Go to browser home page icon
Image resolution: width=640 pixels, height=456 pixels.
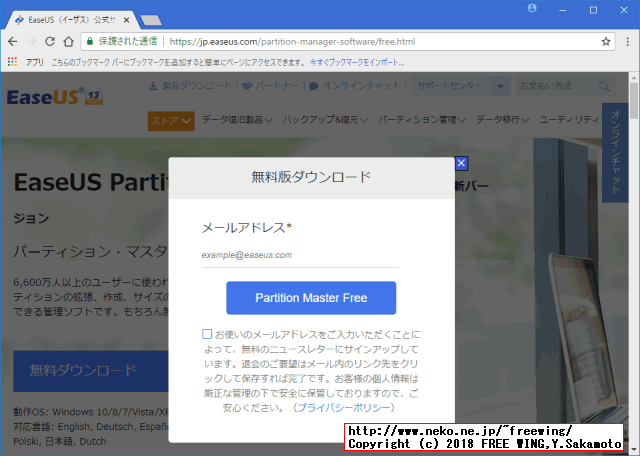coord(67,42)
